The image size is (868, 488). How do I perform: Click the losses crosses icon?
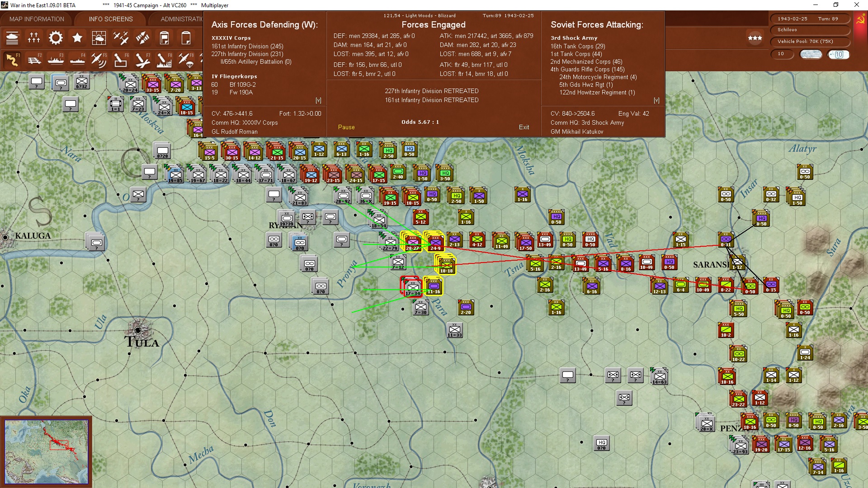(34, 38)
